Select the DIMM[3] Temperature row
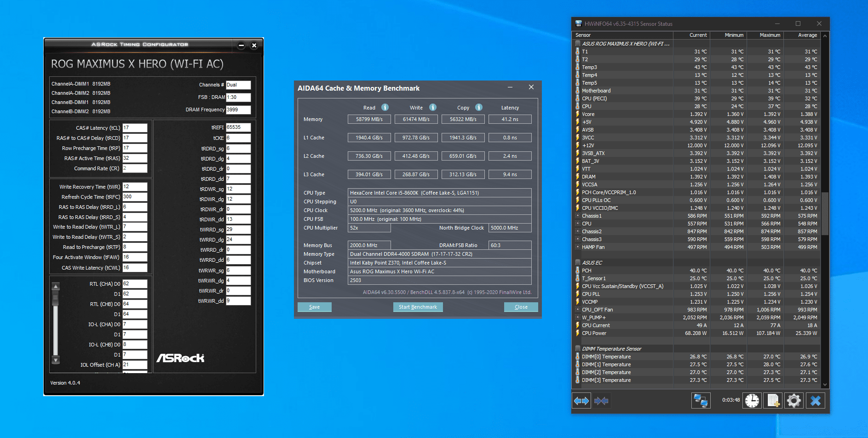 tap(696, 380)
